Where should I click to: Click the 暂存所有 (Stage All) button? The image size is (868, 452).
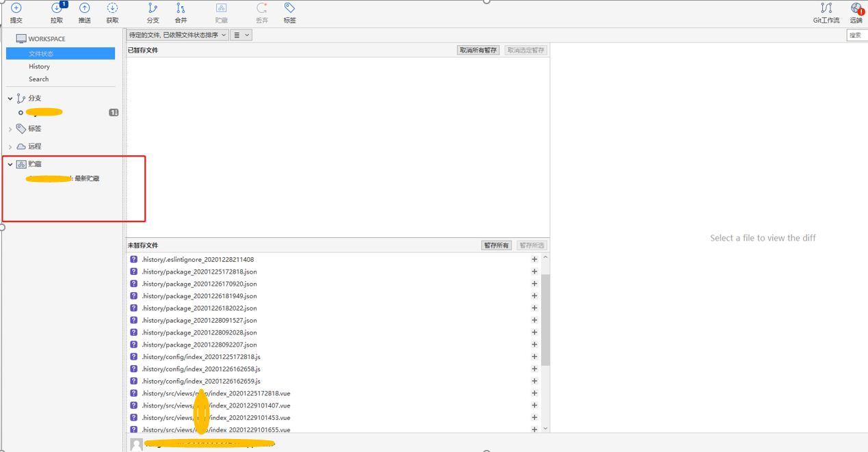click(x=496, y=245)
